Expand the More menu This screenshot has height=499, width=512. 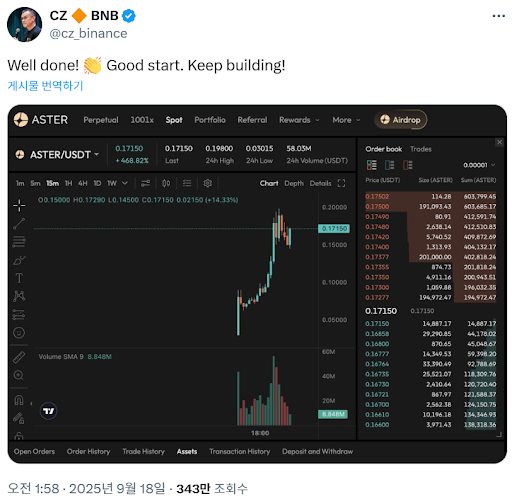pyautogui.click(x=346, y=120)
